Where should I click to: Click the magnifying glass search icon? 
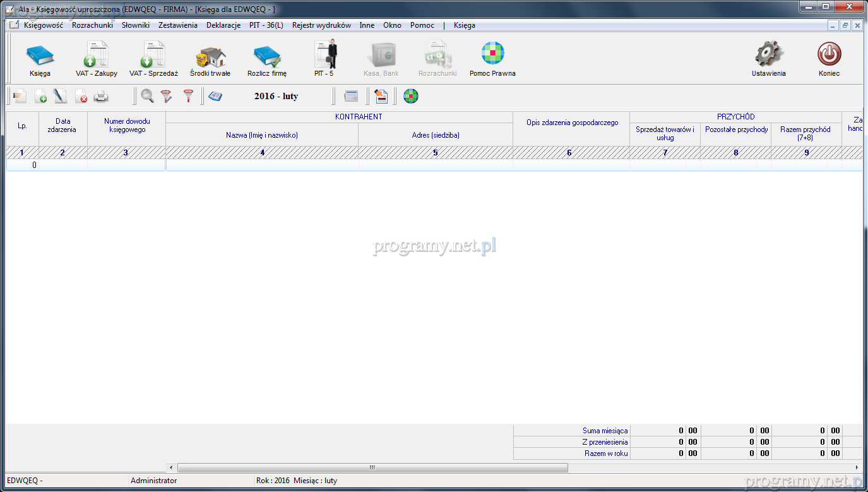tap(147, 97)
